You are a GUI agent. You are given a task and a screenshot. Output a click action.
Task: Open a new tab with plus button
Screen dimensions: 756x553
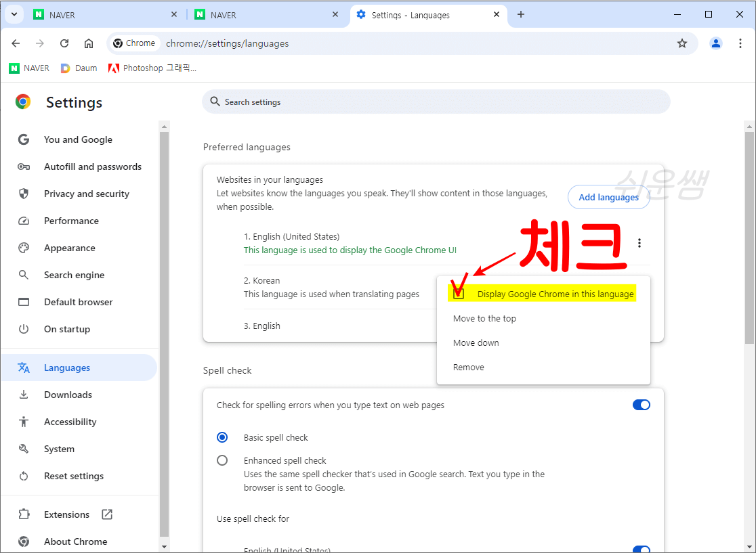pos(521,14)
